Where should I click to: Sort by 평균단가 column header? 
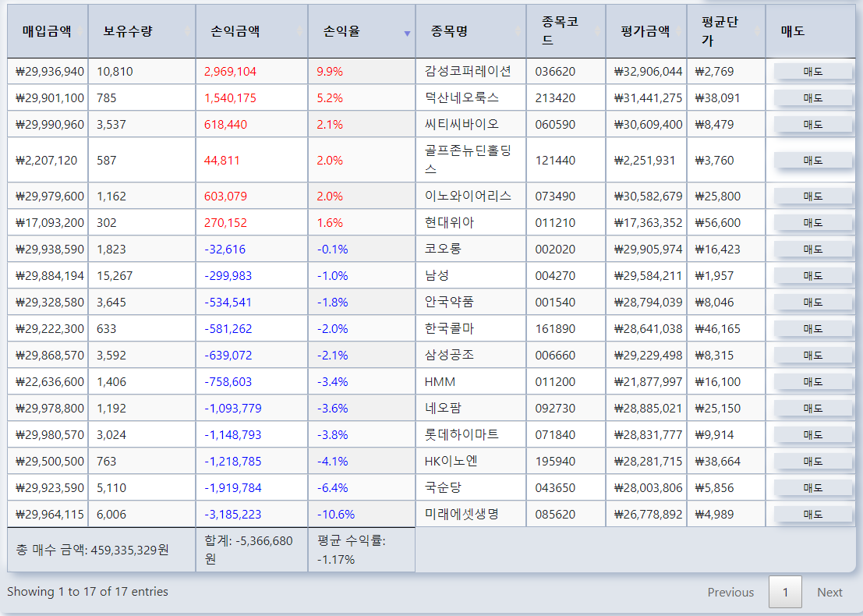(726, 31)
